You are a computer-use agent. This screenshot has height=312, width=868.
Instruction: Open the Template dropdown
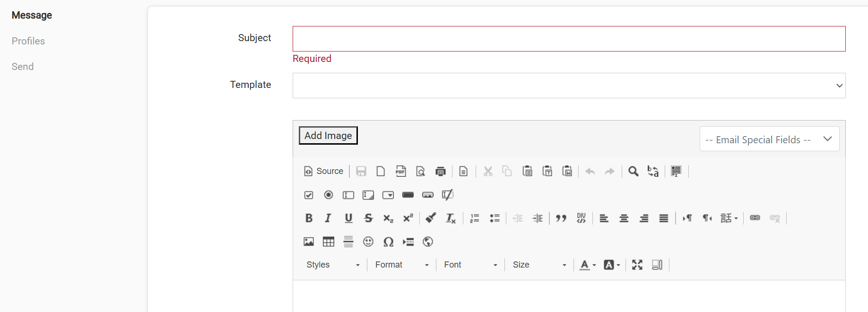pos(569,86)
